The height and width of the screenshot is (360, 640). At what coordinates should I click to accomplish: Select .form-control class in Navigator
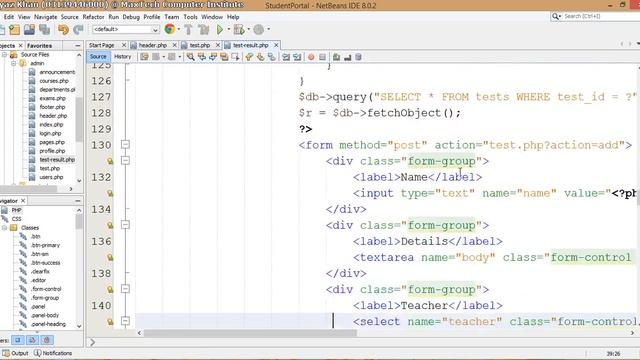pyautogui.click(x=46, y=289)
